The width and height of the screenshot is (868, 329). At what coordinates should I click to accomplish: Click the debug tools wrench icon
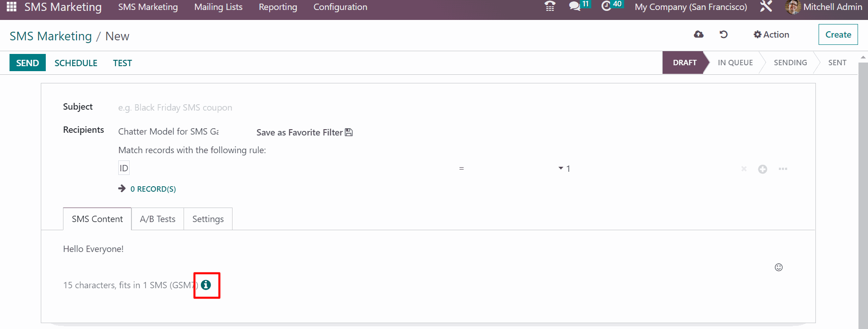click(x=766, y=6)
